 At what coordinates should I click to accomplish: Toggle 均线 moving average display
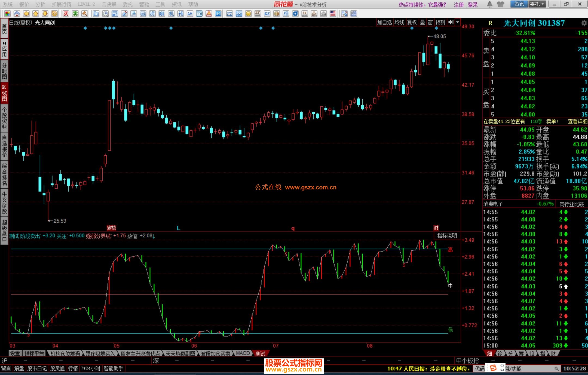point(399,22)
